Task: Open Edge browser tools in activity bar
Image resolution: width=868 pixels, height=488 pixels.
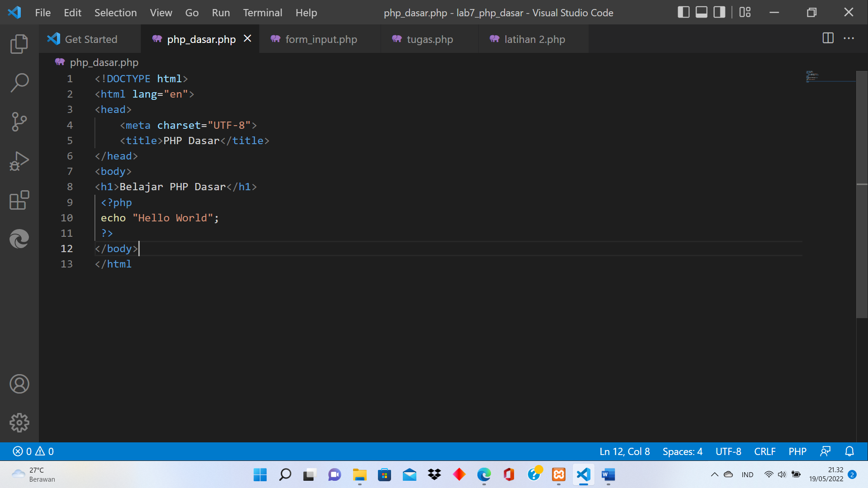Action: (19, 239)
